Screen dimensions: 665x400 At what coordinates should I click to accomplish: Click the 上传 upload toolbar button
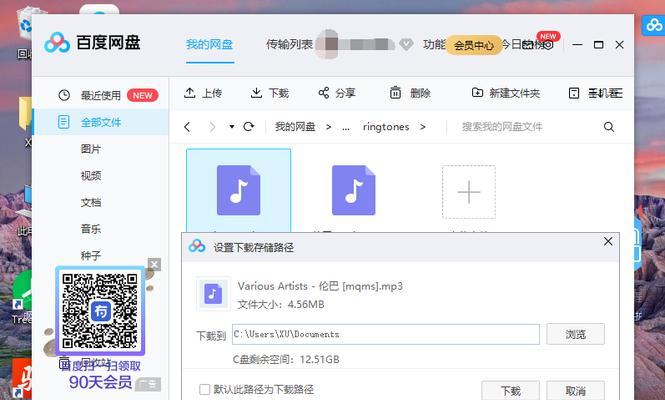coord(203,93)
